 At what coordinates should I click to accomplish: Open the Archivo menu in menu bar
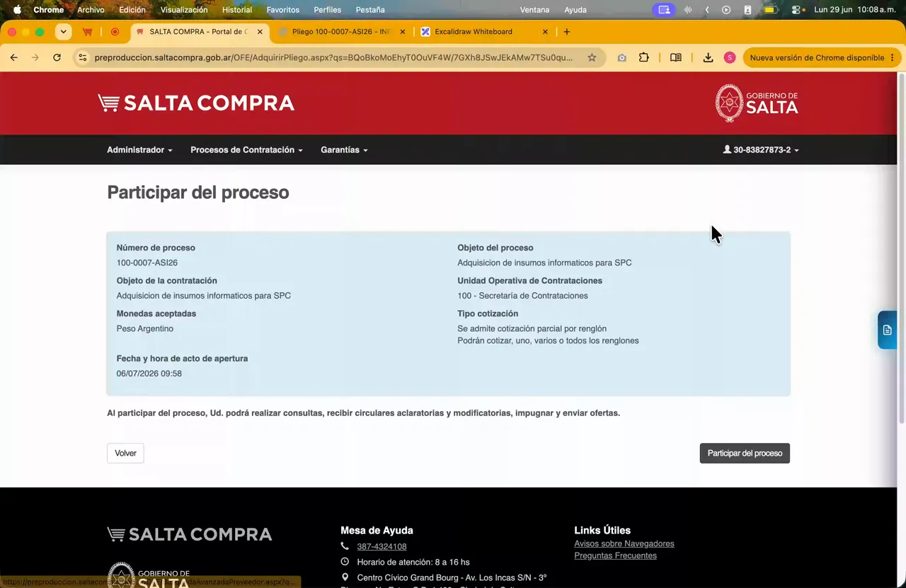91,10
